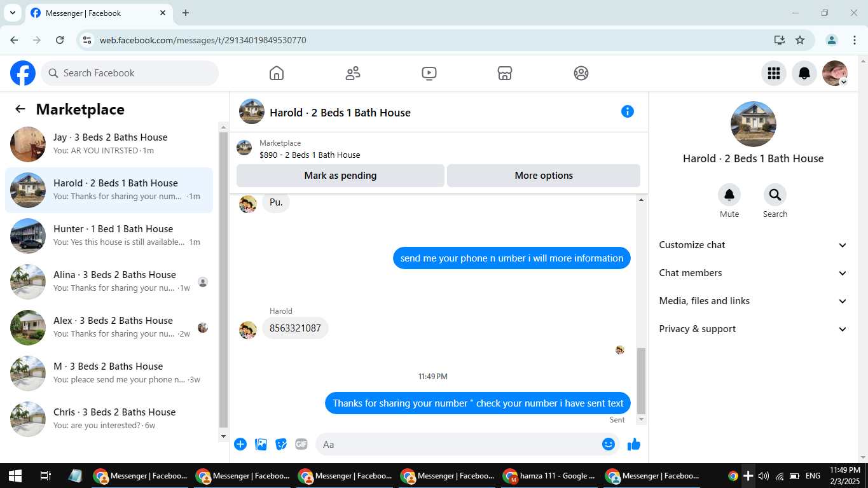Viewport: 868px width, 488px height.
Task: Click the phone number message 8563321087
Action: tap(295, 328)
